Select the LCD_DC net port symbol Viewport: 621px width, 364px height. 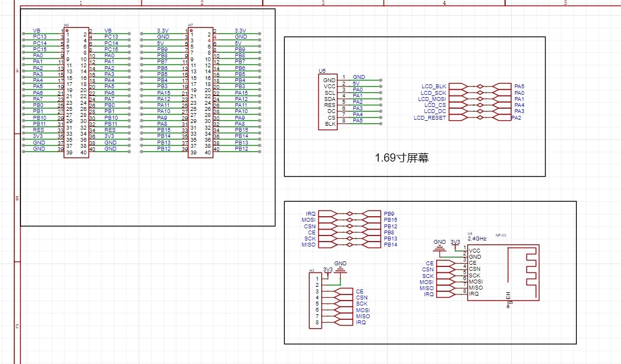[458, 111]
